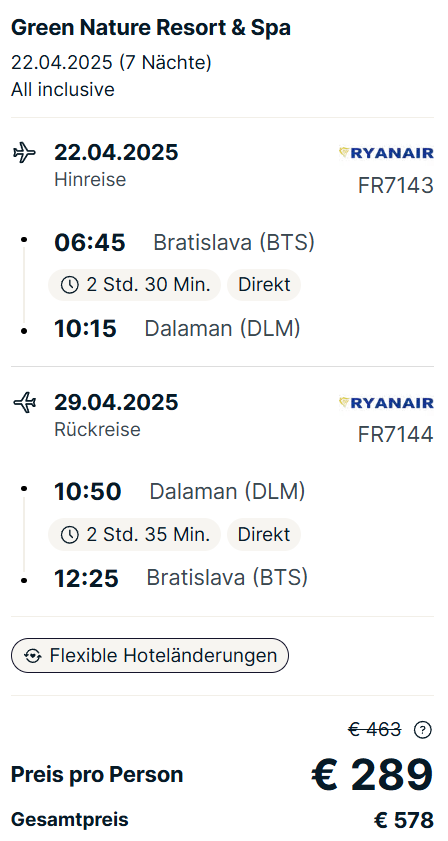This screenshot has width=448, height=841.
Task: Click the Ryanair logo for flight FR7144
Action: [x=386, y=403]
